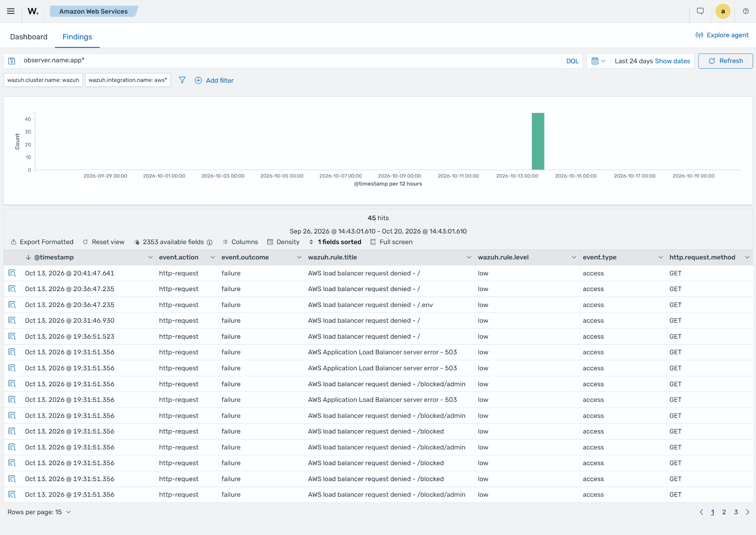
Task: Expand @timestamp column header menu
Action: [x=150, y=257]
